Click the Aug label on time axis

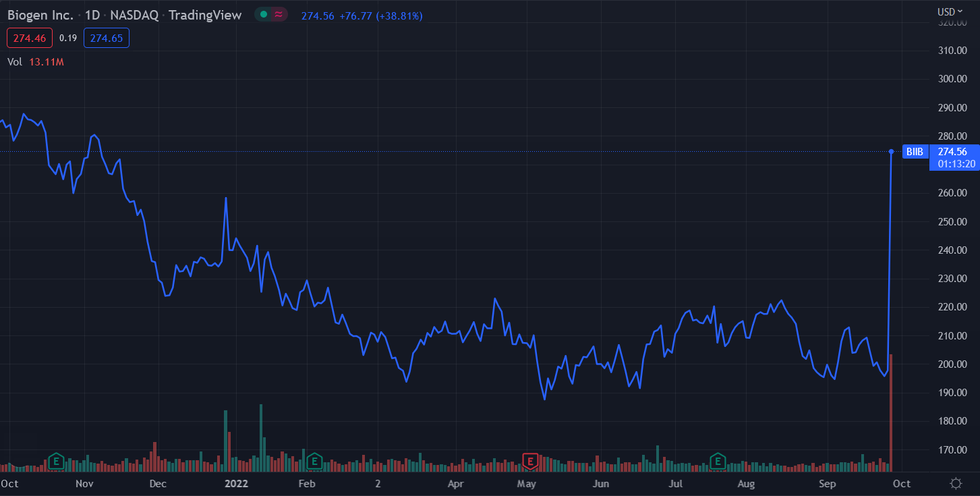pyautogui.click(x=746, y=484)
